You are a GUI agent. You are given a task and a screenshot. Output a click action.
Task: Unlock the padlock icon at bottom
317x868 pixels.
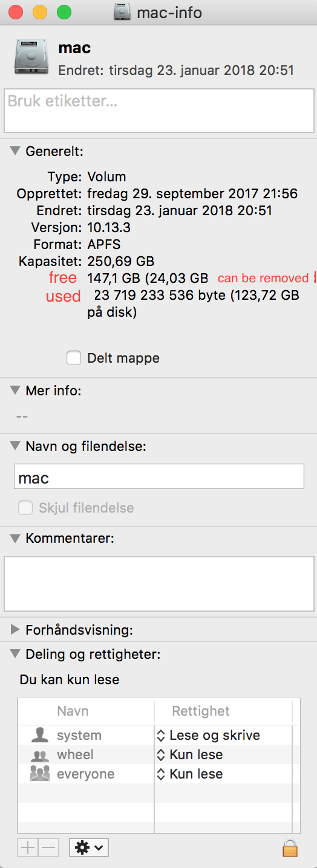290,847
